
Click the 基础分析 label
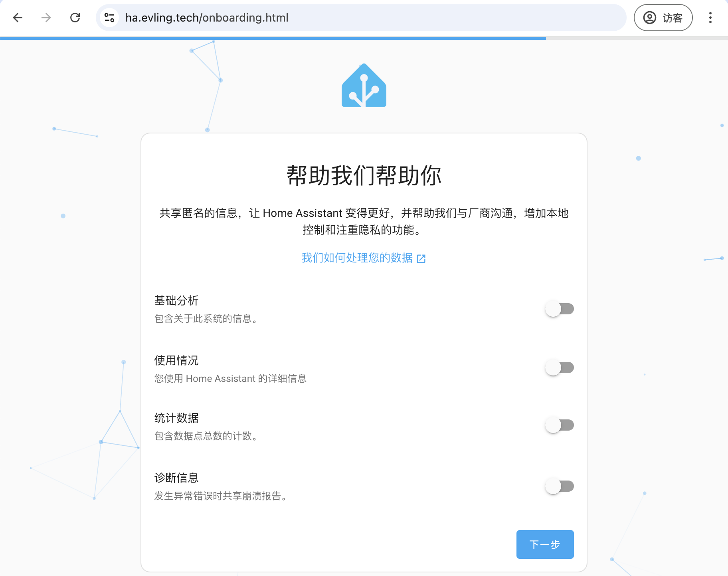pyautogui.click(x=176, y=301)
